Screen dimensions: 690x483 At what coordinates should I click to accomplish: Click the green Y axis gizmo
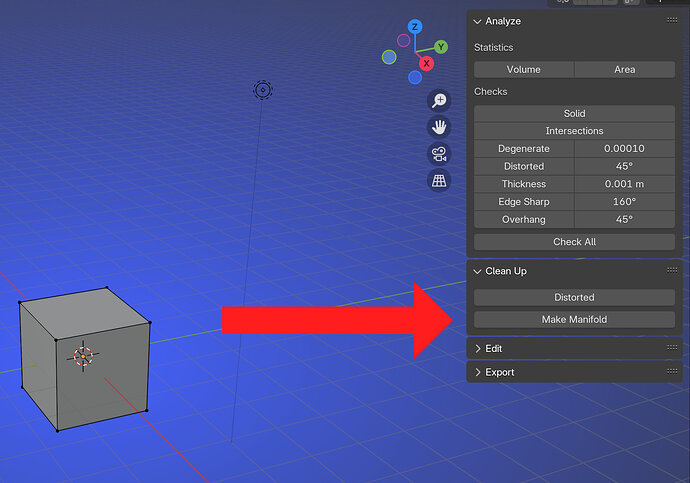(x=441, y=47)
